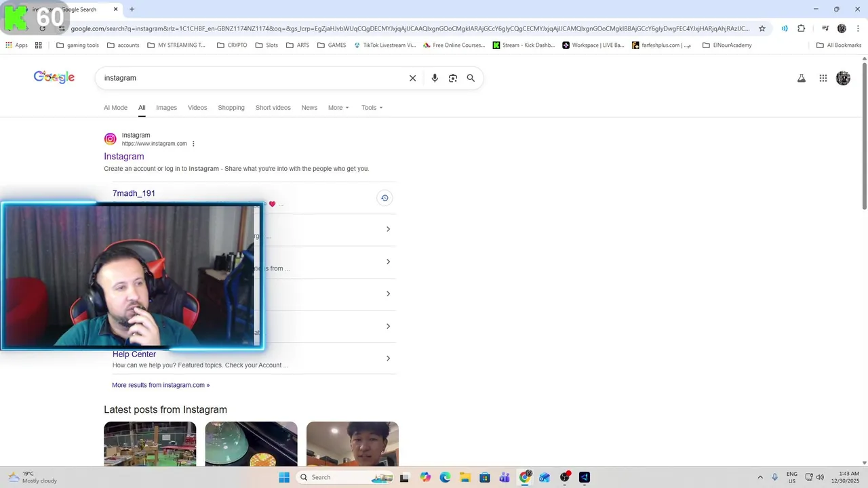This screenshot has width=868, height=488.
Task: Open the Slots bookmark folder
Action: tap(267, 45)
